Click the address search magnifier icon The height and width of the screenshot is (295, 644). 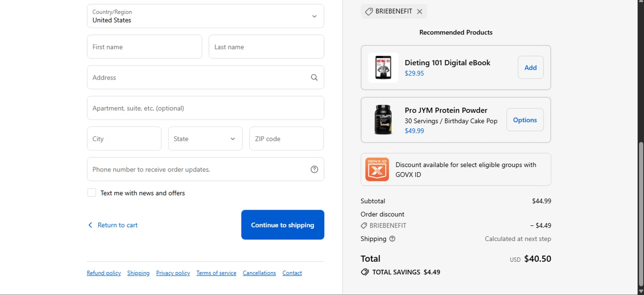coord(314,78)
